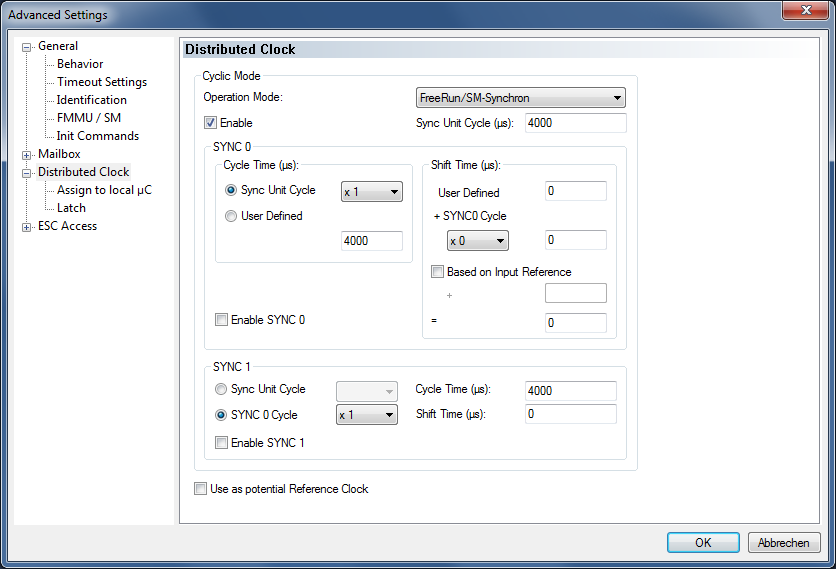Open the SYNC0 Cycle x 0 dropdown
Screen dimensions: 836x569
478,241
